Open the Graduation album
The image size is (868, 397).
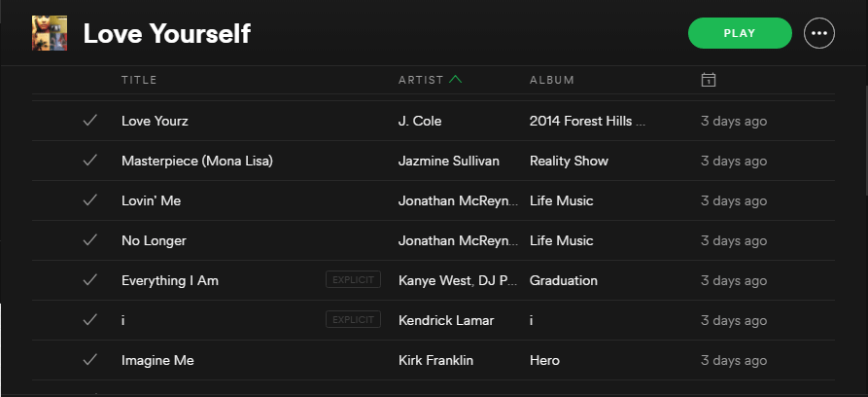[x=564, y=281]
